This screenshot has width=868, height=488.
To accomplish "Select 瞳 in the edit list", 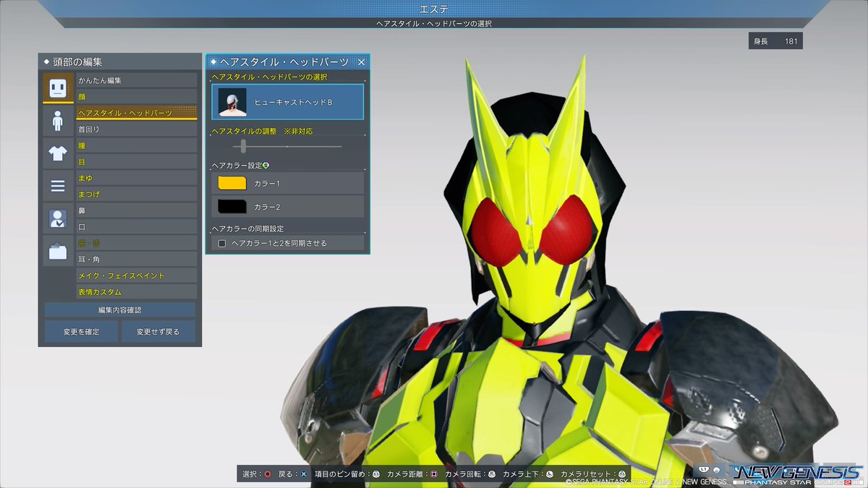I will pos(137,146).
